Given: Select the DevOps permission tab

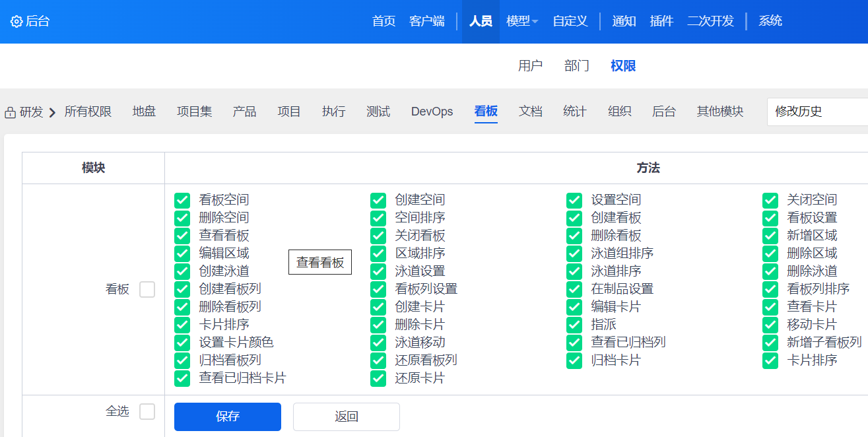Looking at the screenshot, I should pyautogui.click(x=432, y=112).
